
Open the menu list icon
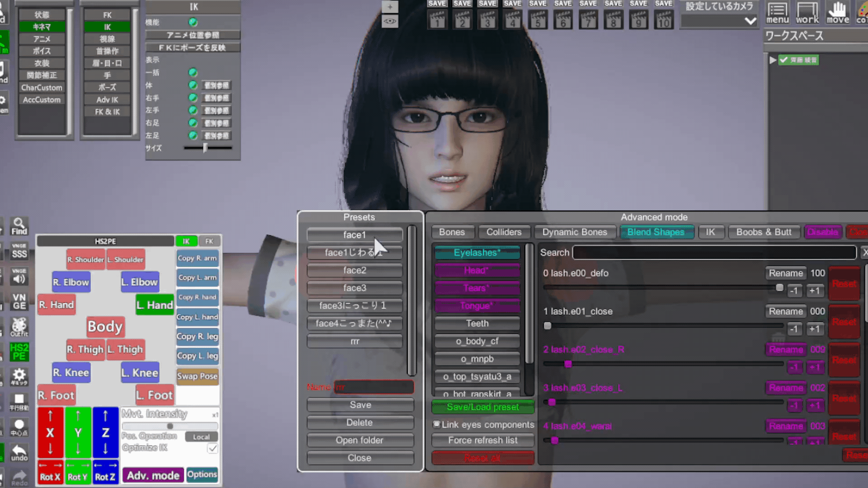tap(777, 13)
